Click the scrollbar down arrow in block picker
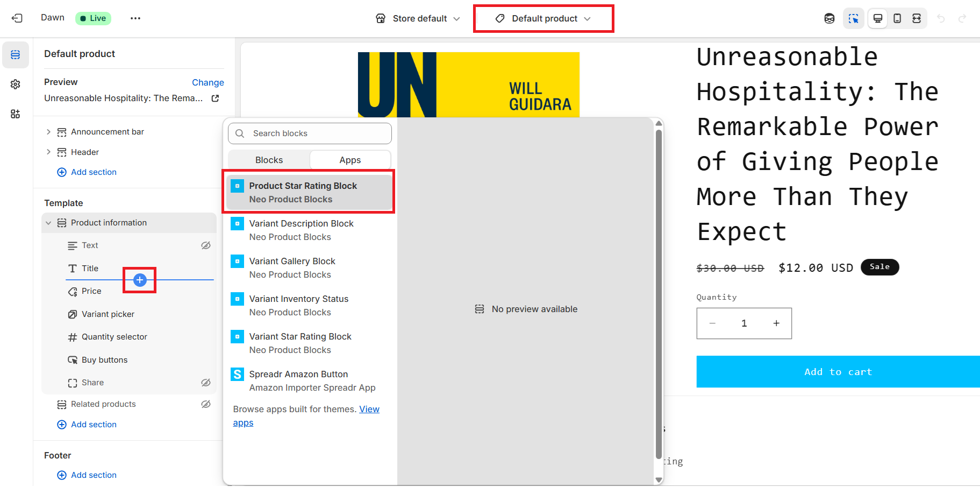 click(x=659, y=479)
